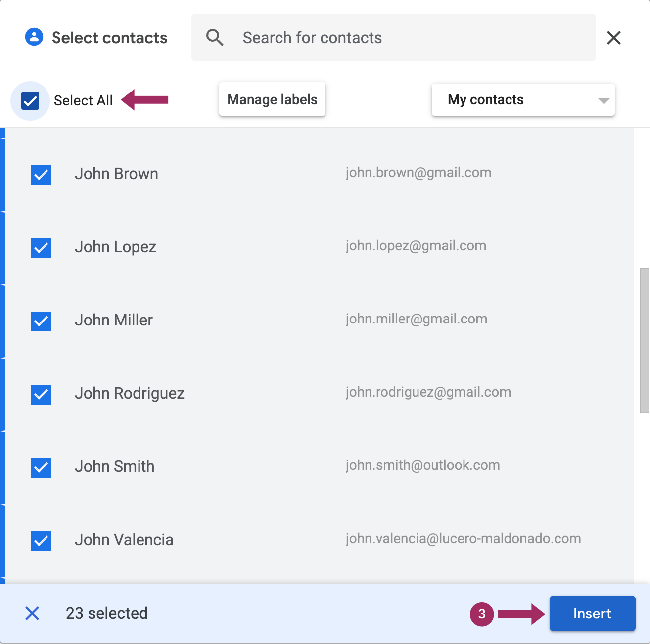Click email john.lopez@gmail.com
Image resolution: width=650 pixels, height=644 pixels.
(x=416, y=246)
